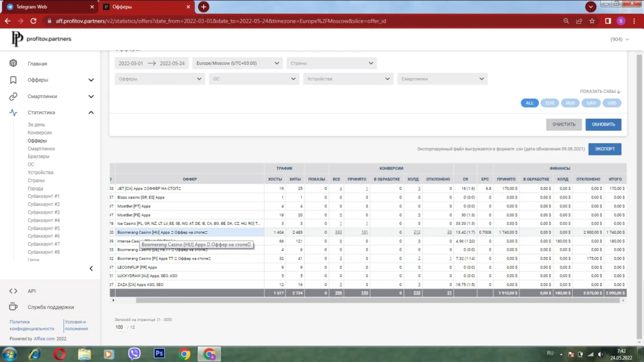Click the date range 2022-03-01 field

151,63
